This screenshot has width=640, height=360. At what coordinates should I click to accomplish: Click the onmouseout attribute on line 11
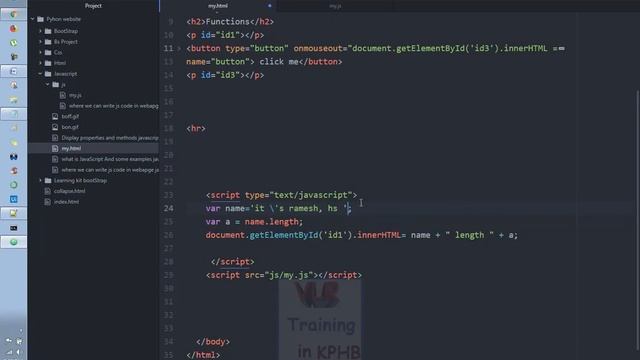[318, 49]
